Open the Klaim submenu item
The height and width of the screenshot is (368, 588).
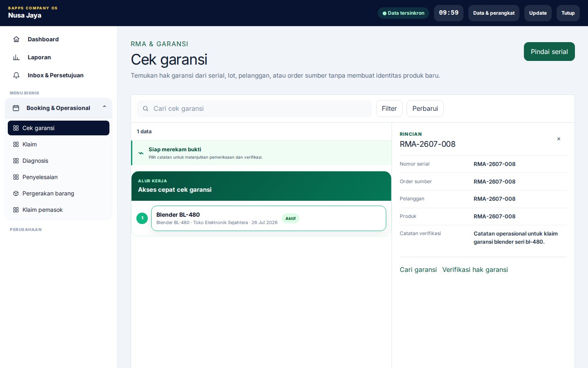pos(58,144)
